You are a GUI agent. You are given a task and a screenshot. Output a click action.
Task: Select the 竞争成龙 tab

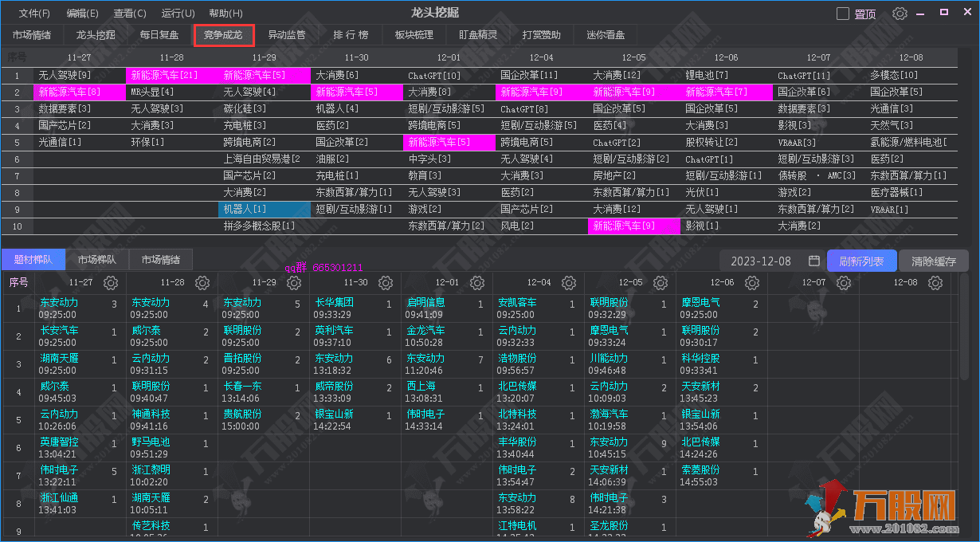pos(223,35)
